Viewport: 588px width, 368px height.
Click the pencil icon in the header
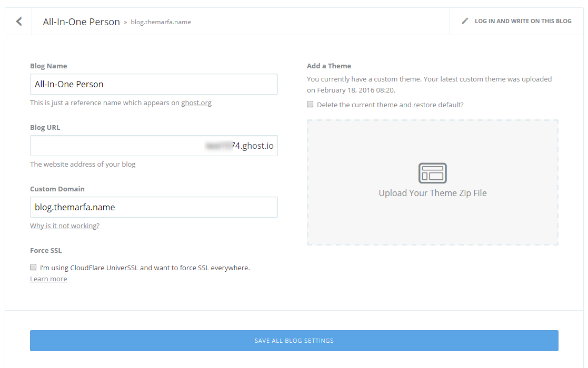pyautogui.click(x=465, y=22)
